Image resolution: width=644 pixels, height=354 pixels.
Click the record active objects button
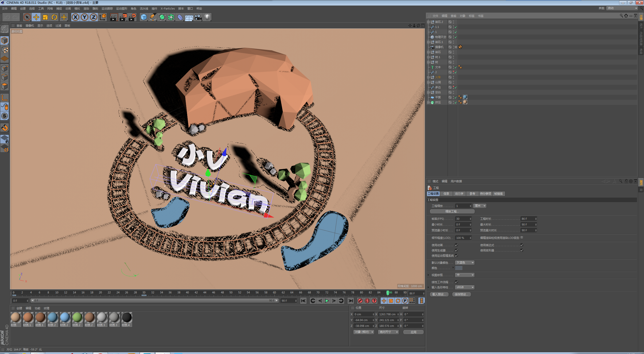360,301
